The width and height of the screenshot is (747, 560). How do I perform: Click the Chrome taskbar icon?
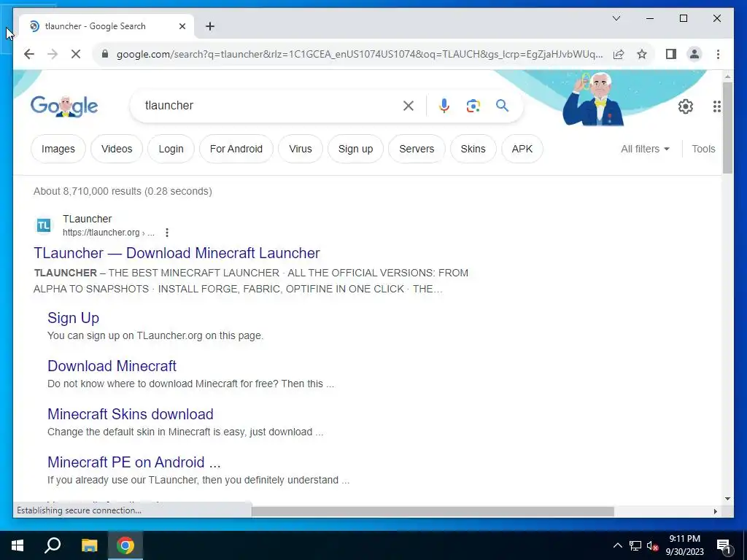[x=125, y=545]
